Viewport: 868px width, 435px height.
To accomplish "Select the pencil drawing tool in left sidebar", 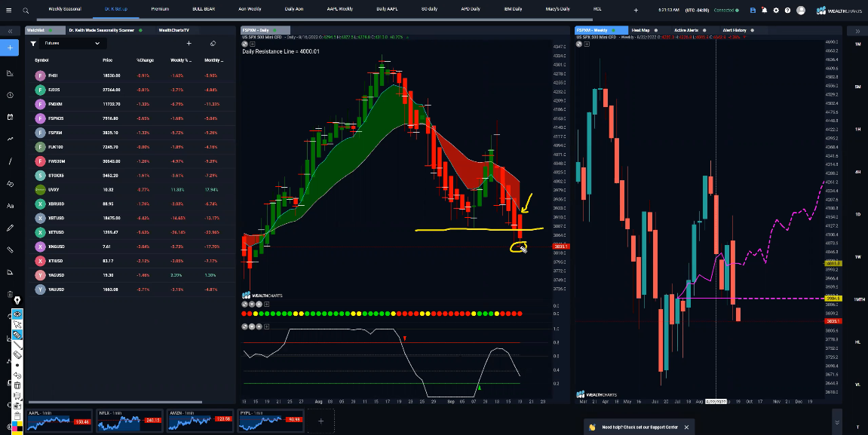I will tap(10, 228).
